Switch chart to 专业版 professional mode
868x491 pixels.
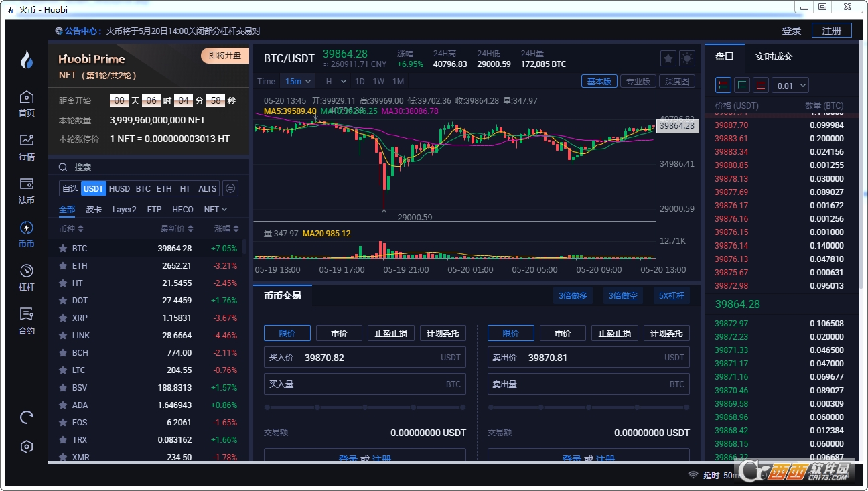pyautogui.click(x=638, y=81)
